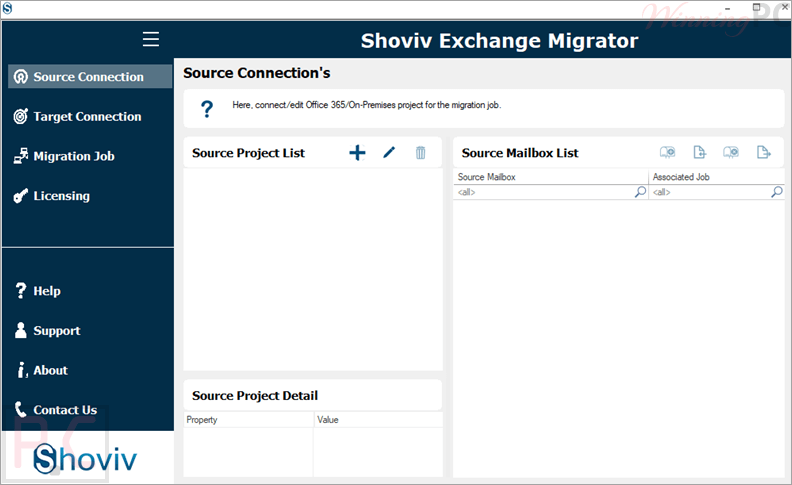792x485 pixels.
Task: Open the Licensing section
Action: pos(61,196)
